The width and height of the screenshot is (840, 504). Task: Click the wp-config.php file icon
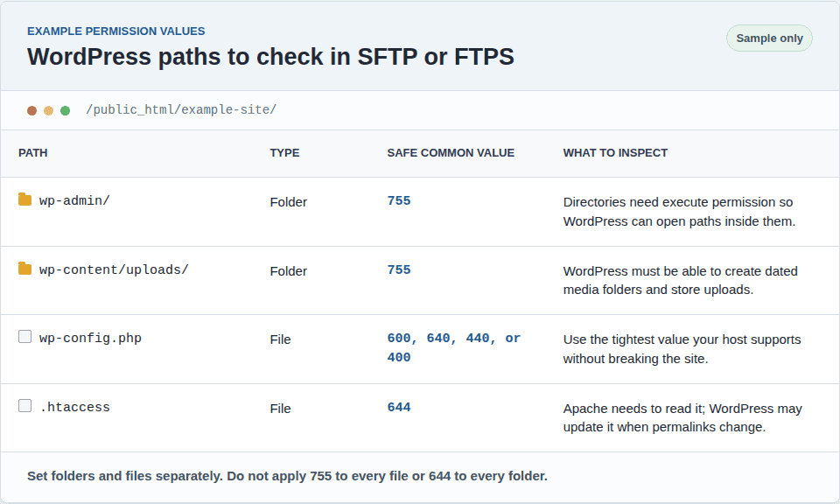coord(24,336)
